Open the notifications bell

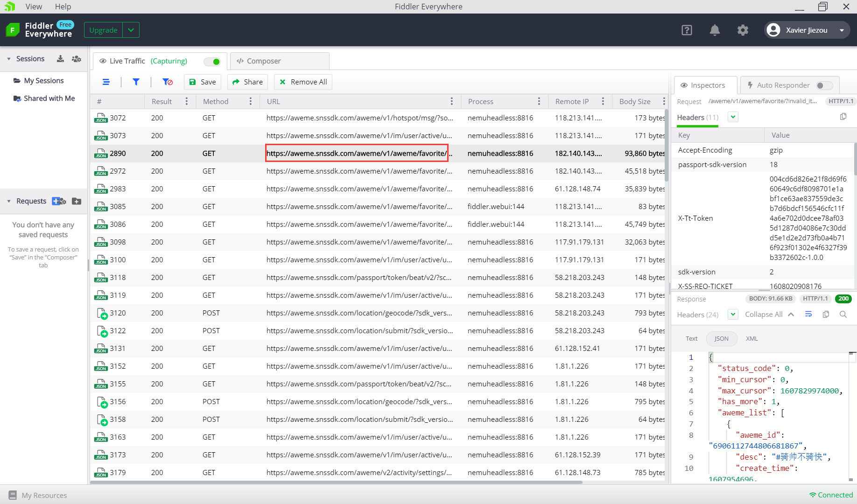coord(715,30)
